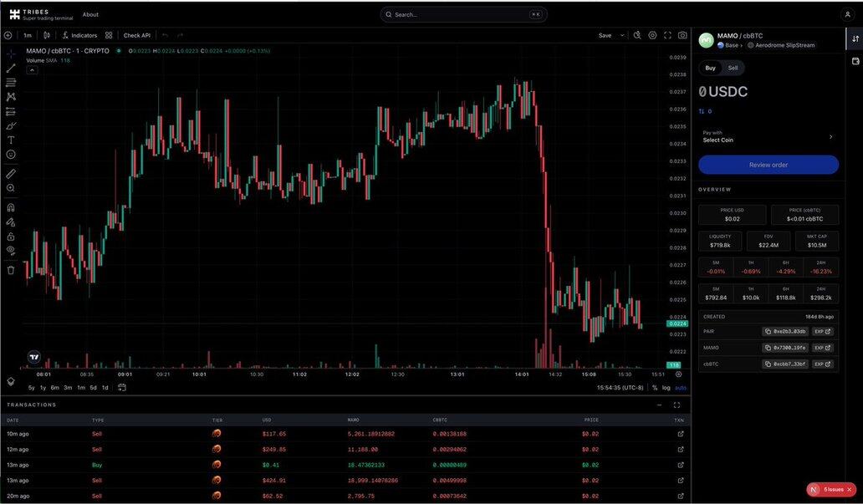
Task: Enter fullscreen chart mode
Action: click(667, 35)
